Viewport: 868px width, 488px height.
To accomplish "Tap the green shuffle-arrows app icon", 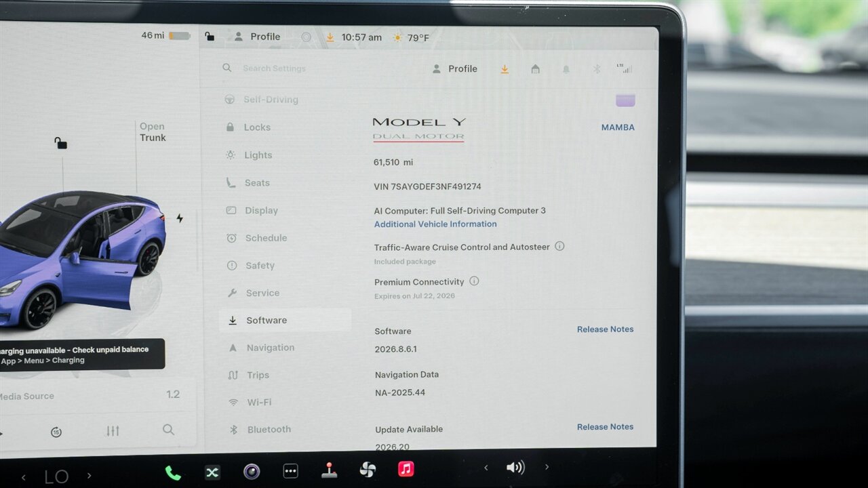I will (212, 472).
